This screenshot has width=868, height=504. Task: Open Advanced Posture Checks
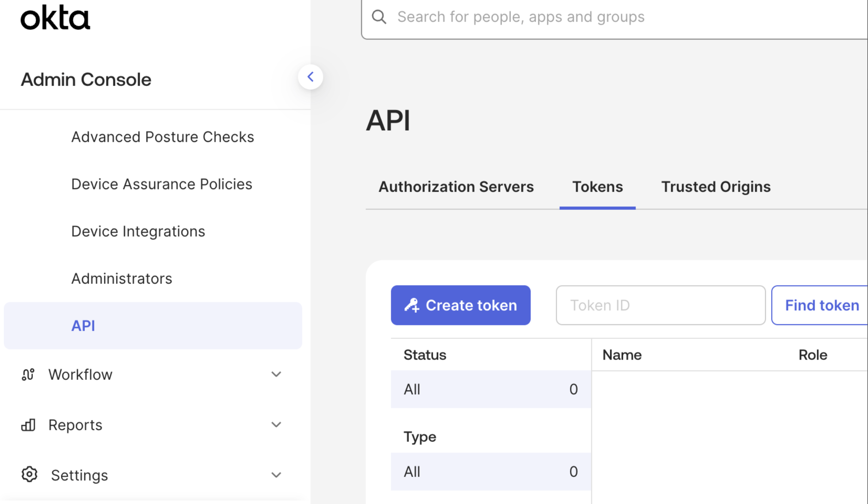(163, 137)
